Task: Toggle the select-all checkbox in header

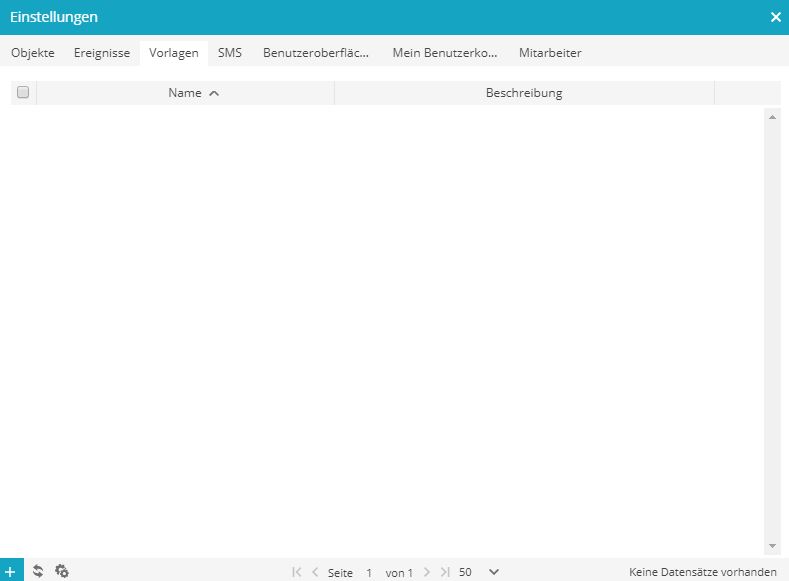Action: click(23, 92)
